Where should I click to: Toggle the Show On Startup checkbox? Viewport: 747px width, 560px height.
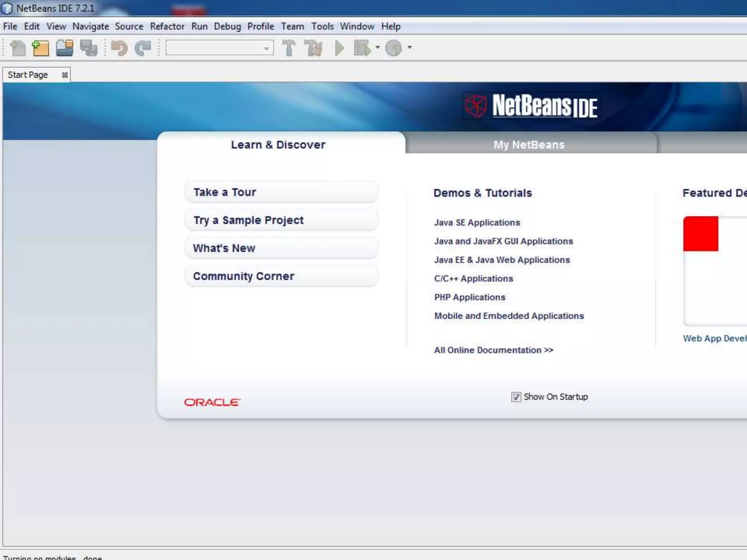coord(516,397)
